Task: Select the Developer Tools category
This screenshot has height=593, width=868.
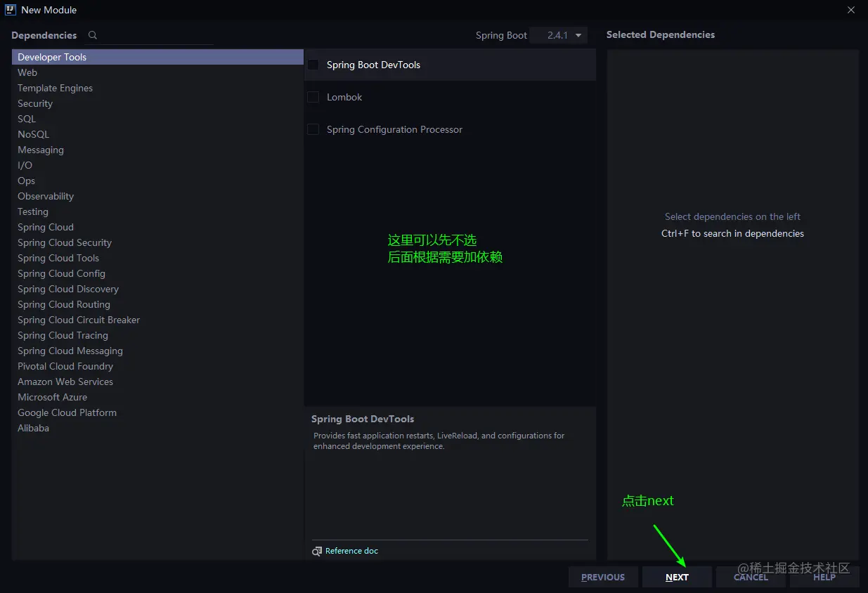Action: pyautogui.click(x=157, y=57)
